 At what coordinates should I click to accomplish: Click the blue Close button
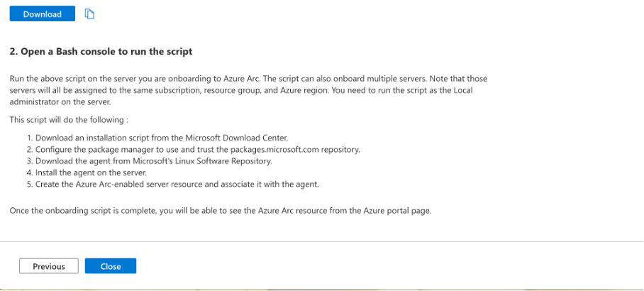click(x=111, y=266)
